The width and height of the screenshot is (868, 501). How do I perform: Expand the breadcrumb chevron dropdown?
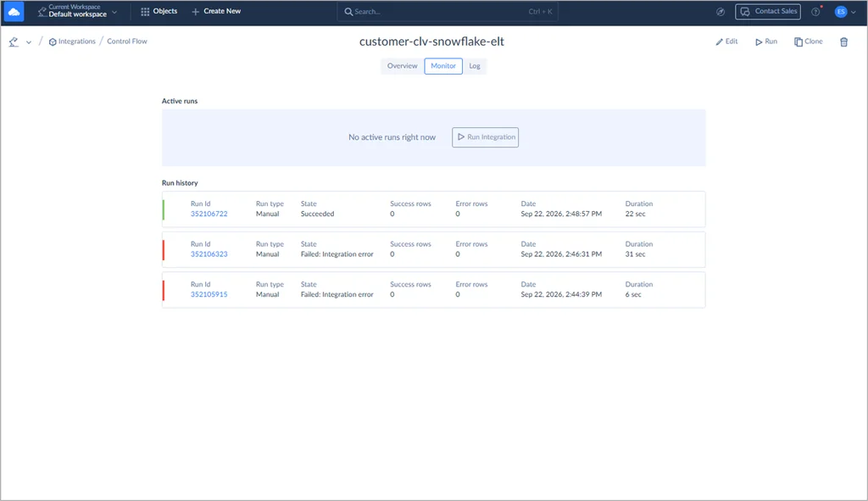coord(29,42)
